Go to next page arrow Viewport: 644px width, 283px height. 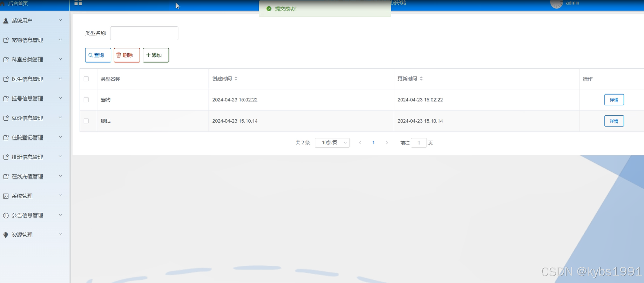[387, 143]
